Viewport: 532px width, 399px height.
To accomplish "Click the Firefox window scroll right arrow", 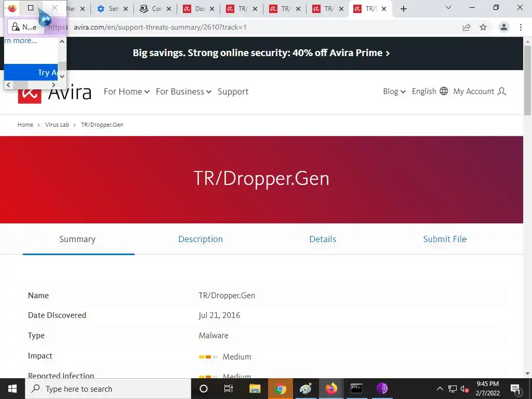I will pyautogui.click(x=54, y=85).
